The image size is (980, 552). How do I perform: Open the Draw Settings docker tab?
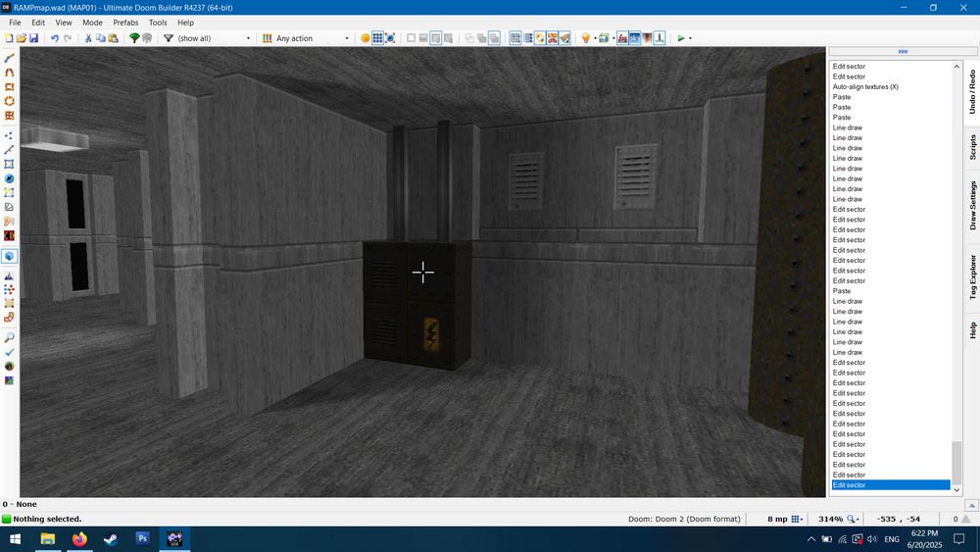point(972,206)
